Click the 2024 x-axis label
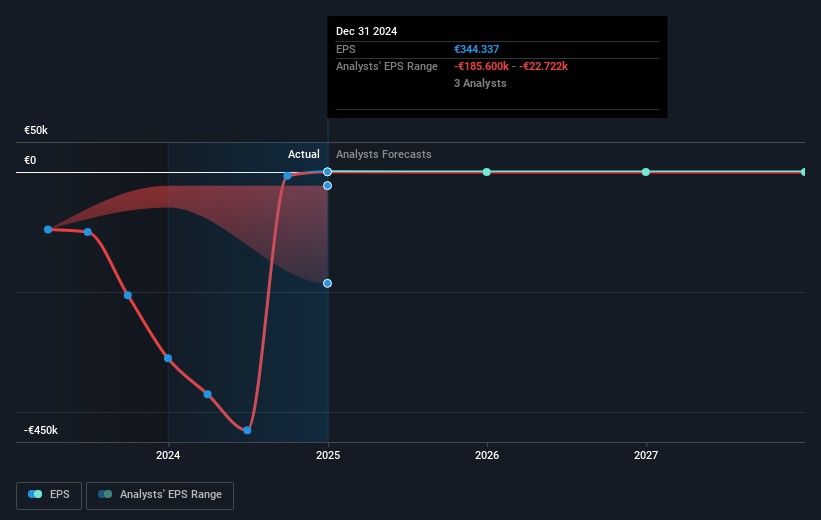Screen dimensions: 821x520 pos(168,456)
